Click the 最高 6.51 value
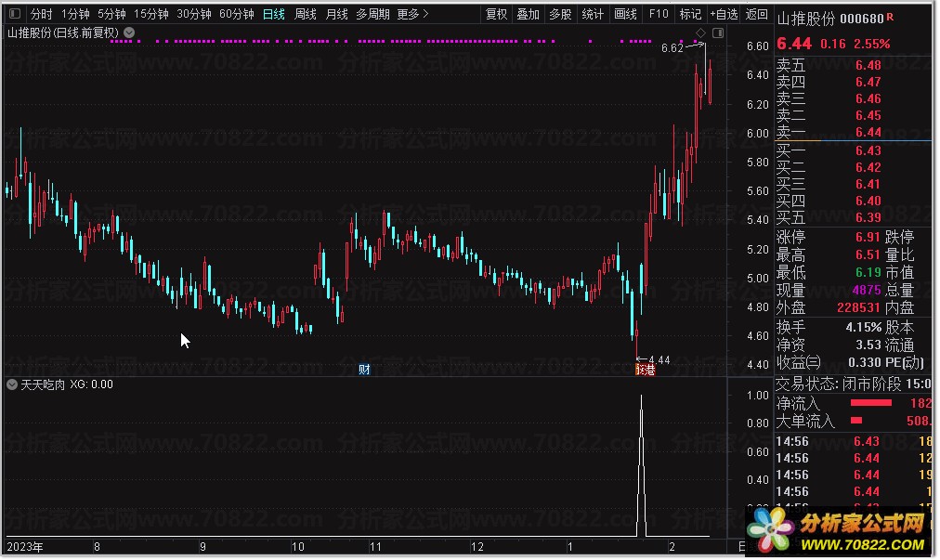Screen dimensions: 940x560 (x=868, y=254)
